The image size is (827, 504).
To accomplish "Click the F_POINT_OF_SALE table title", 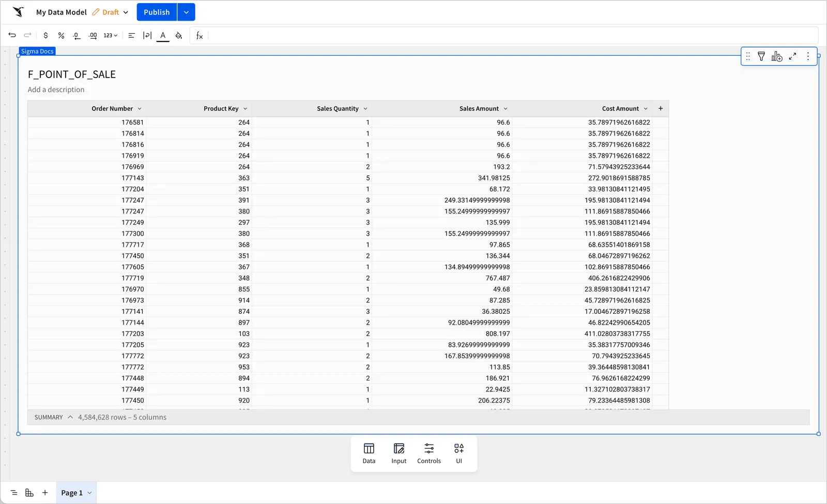I will pos(72,74).
